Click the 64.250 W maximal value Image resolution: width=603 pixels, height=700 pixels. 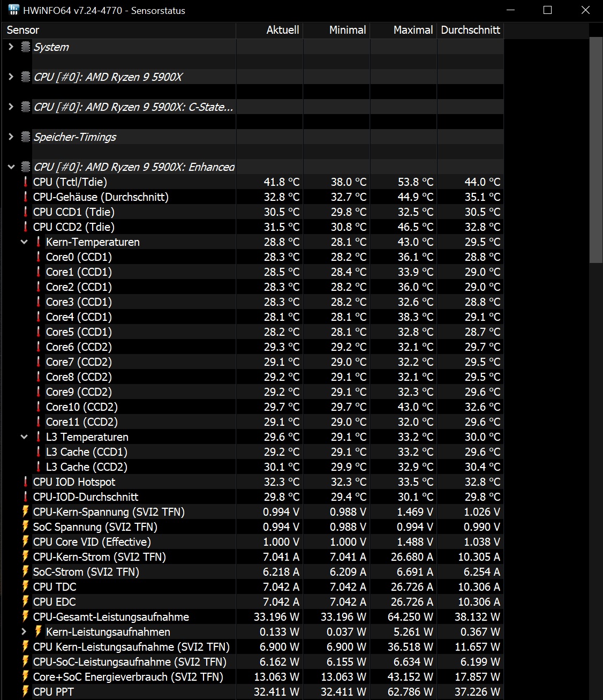click(410, 617)
